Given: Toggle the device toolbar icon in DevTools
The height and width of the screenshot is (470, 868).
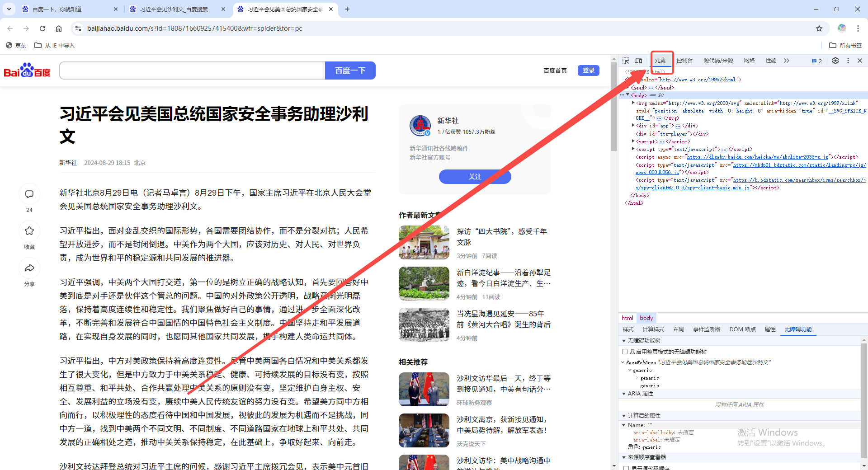Looking at the screenshot, I should click(x=638, y=61).
